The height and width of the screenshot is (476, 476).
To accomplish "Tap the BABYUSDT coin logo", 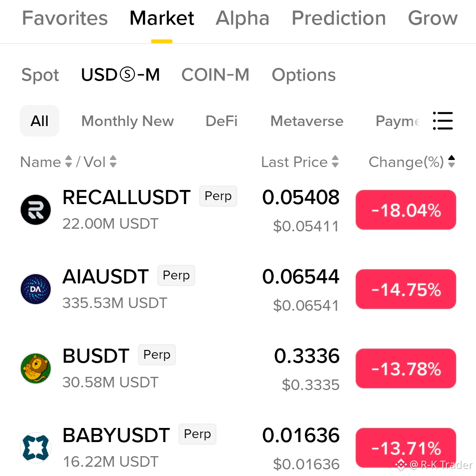I will (x=36, y=447).
